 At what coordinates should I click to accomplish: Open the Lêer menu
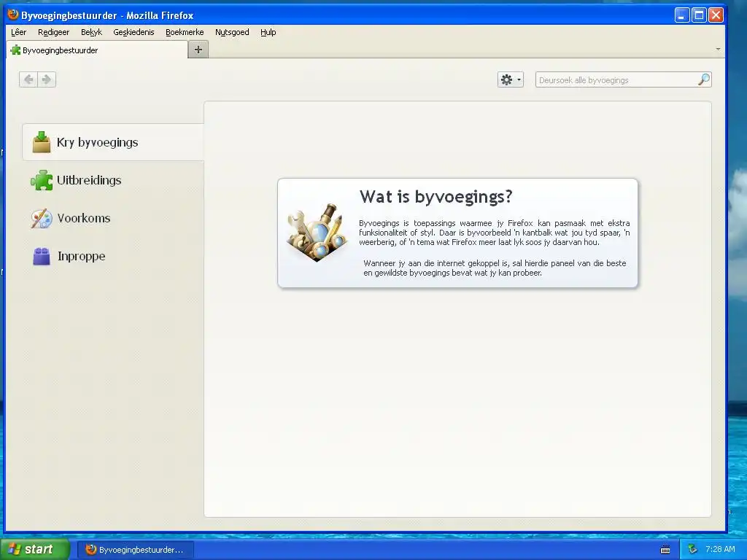(x=18, y=32)
